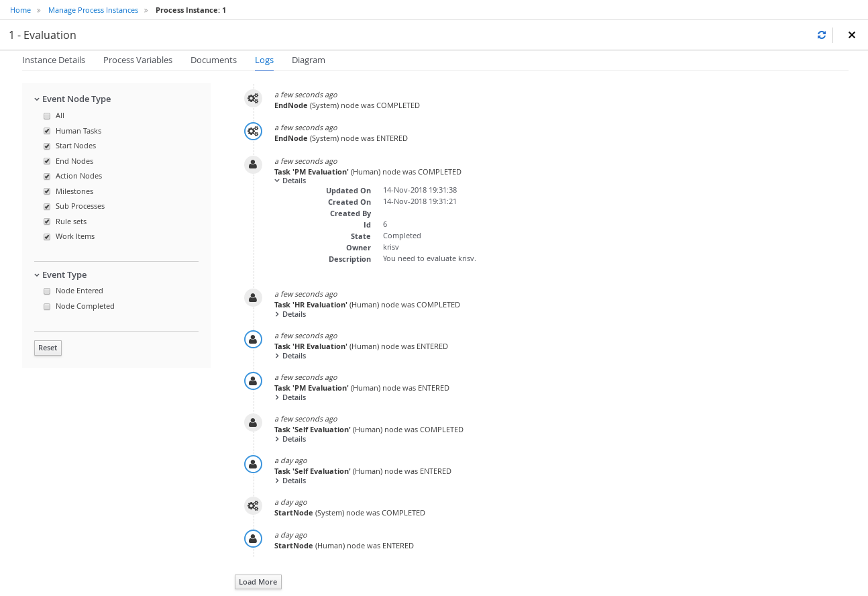
Task: Click gear icon for EndNode ENTERED entry
Action: 253,132
